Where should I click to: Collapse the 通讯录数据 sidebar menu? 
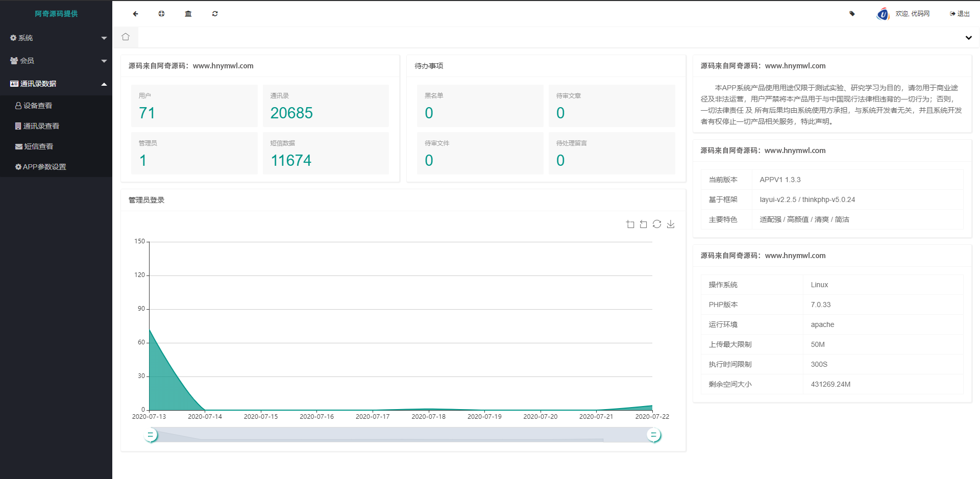click(56, 83)
